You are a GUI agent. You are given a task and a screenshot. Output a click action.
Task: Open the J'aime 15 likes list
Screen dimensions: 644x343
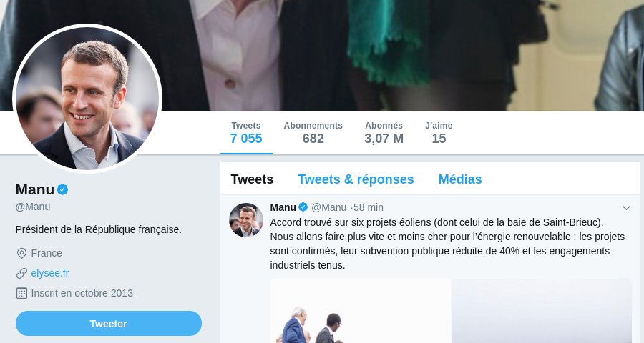(439, 133)
